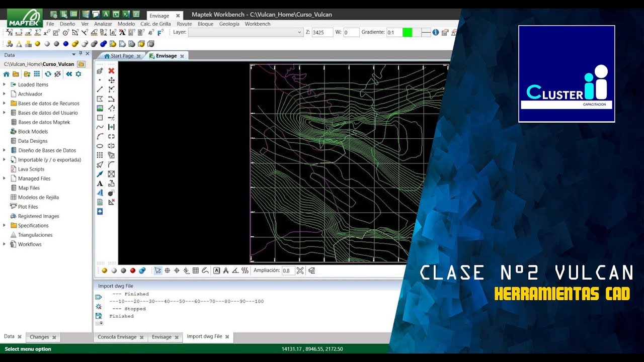Select Triangulaciones in the Data tree

click(x=35, y=235)
